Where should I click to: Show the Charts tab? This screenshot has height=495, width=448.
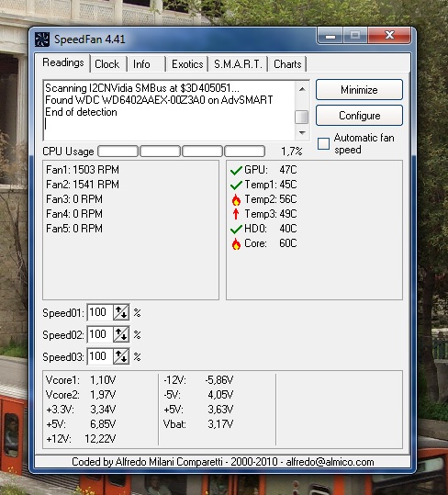(x=287, y=64)
